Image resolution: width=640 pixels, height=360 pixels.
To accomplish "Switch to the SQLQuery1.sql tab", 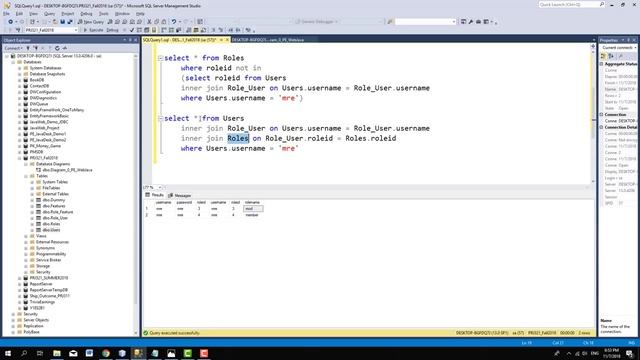I will click(x=180, y=40).
